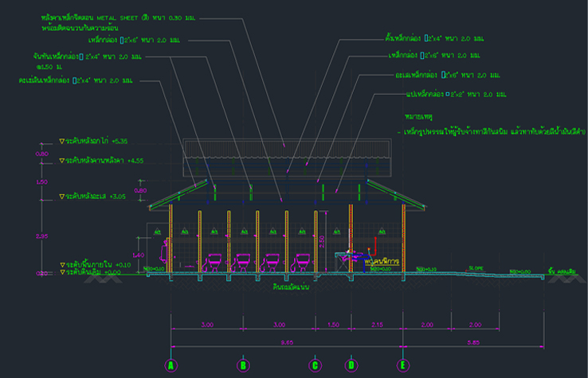This screenshot has height=378, width=588.
Task: Select the 2.35 vertical dimension on left
Action: pyautogui.click(x=41, y=236)
